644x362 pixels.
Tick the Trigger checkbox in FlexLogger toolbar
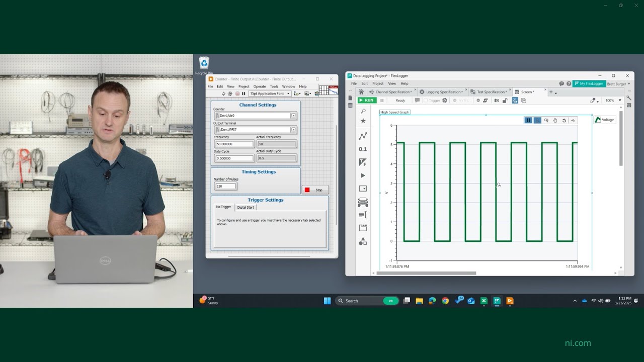pos(426,101)
